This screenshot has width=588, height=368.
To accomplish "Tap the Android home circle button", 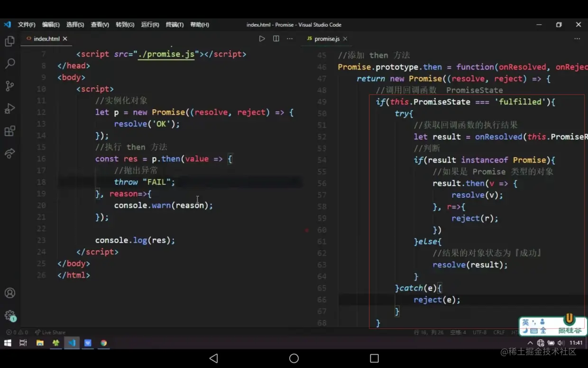I will click(x=294, y=358).
